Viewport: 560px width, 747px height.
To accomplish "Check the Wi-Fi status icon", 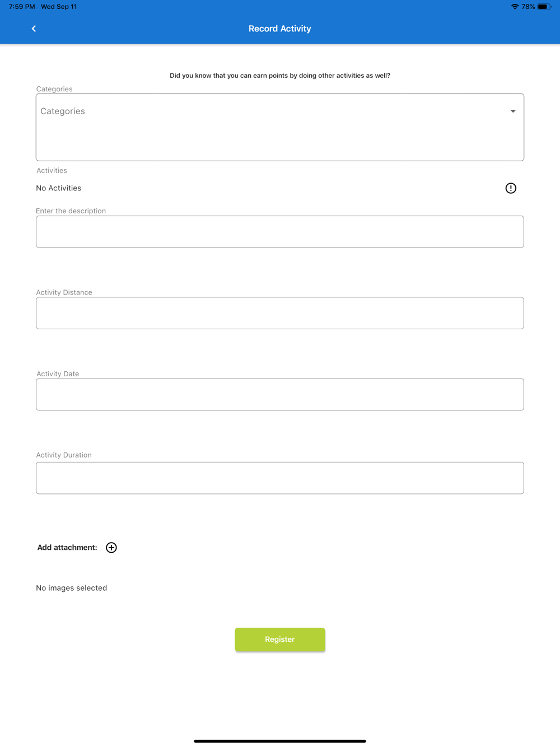I will pos(515,7).
